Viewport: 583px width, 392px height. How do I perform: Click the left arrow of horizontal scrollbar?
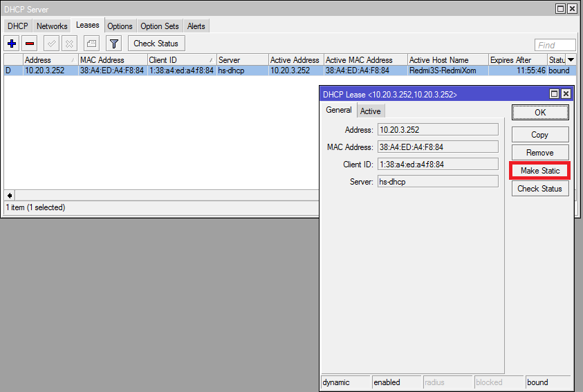click(x=10, y=196)
